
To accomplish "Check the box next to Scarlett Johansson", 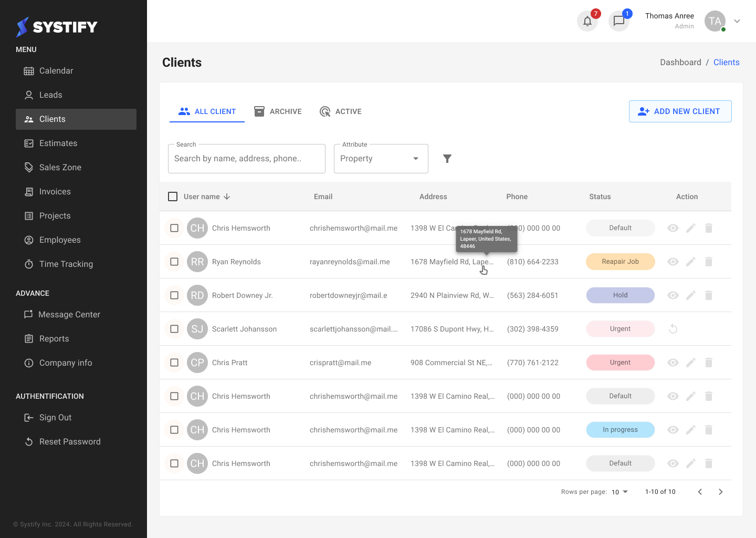I will coord(174,328).
